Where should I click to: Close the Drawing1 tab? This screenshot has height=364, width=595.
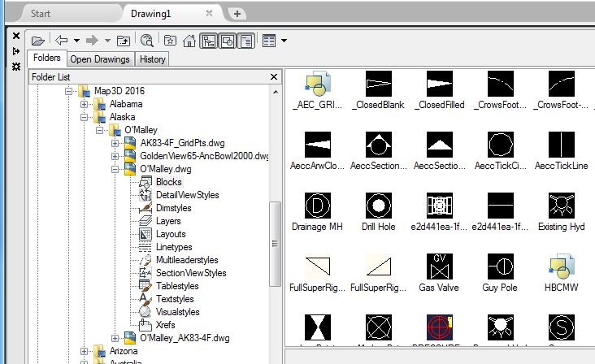pos(209,13)
